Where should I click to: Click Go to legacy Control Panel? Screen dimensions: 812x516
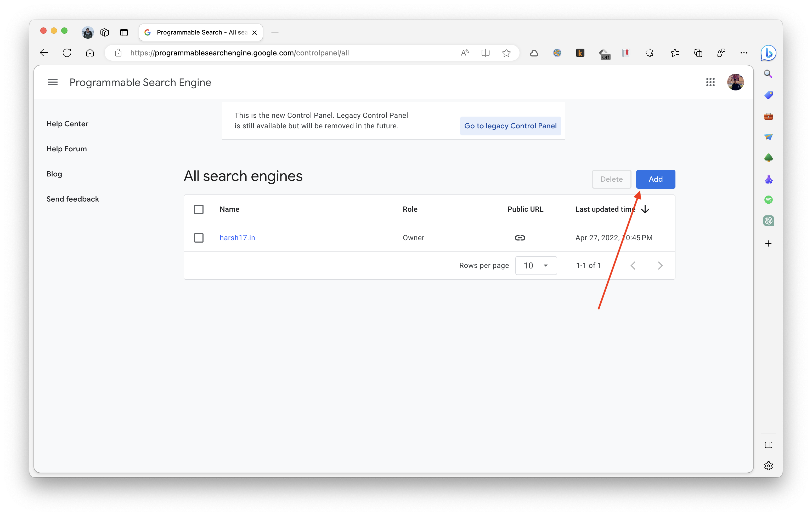(x=510, y=126)
